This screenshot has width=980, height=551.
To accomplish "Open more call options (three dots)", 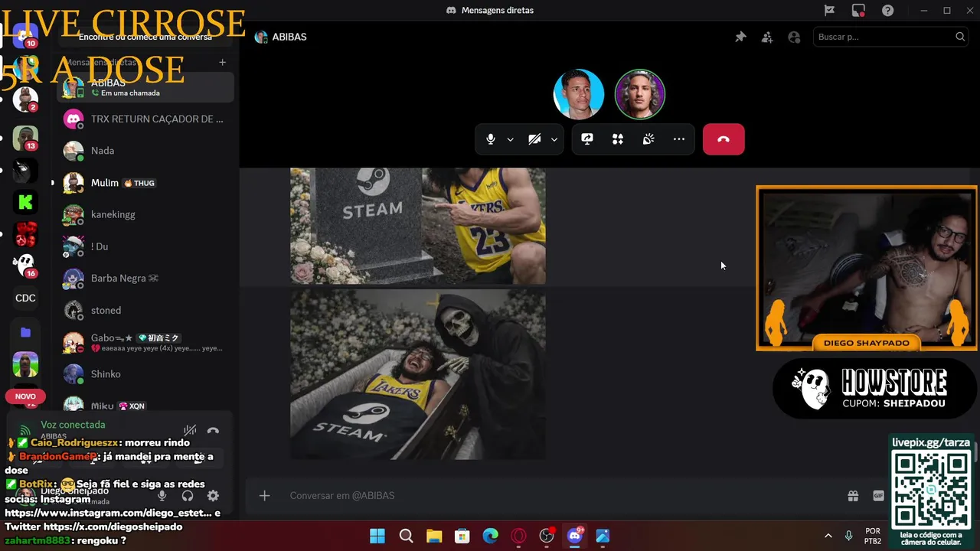I will point(679,139).
